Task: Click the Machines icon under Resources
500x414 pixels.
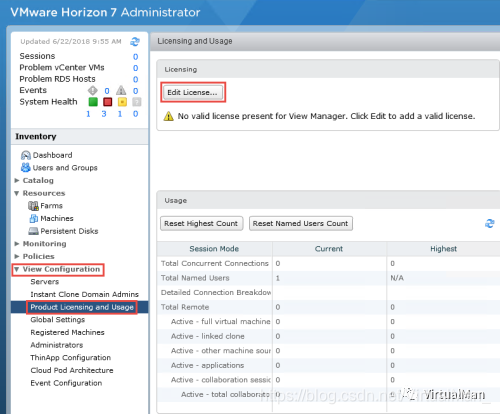Action: (x=34, y=219)
